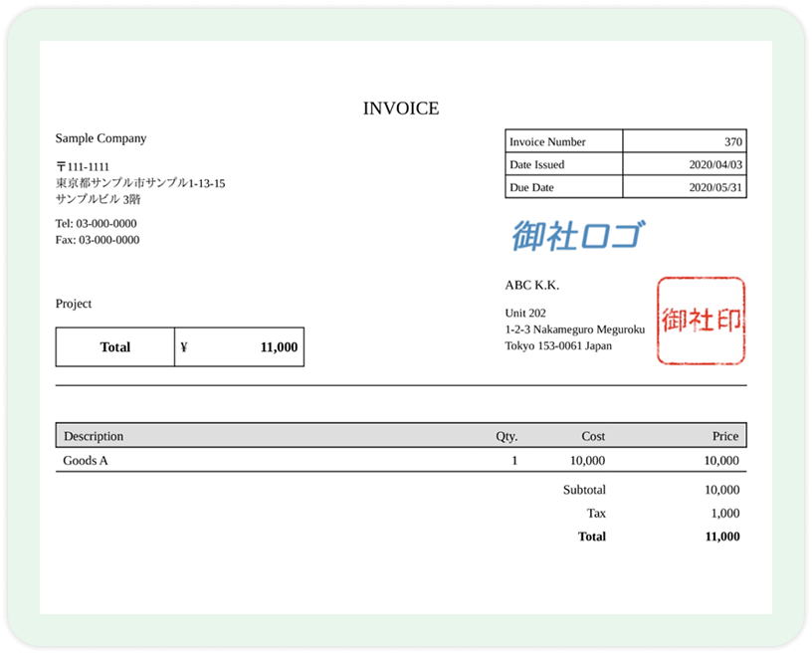Click the Description column header
Viewport: 812px width, 654px height.
click(x=94, y=436)
